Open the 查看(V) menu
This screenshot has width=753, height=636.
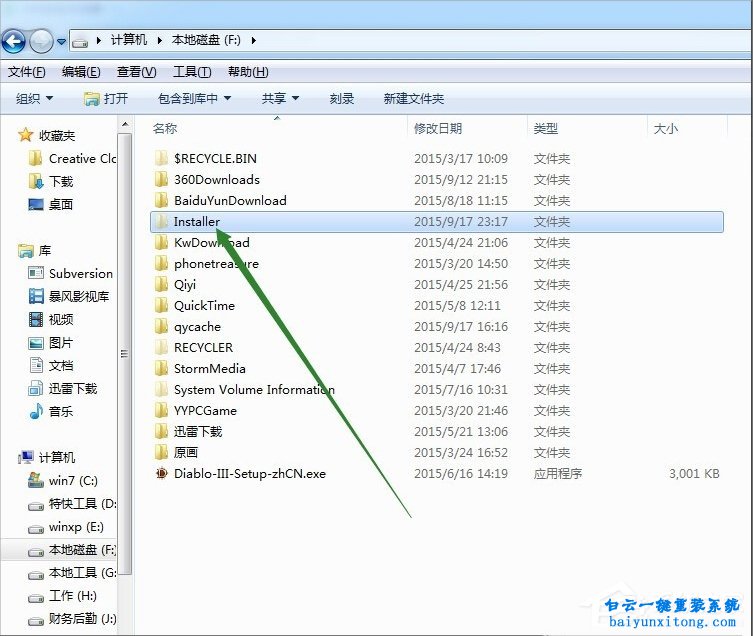(136, 72)
